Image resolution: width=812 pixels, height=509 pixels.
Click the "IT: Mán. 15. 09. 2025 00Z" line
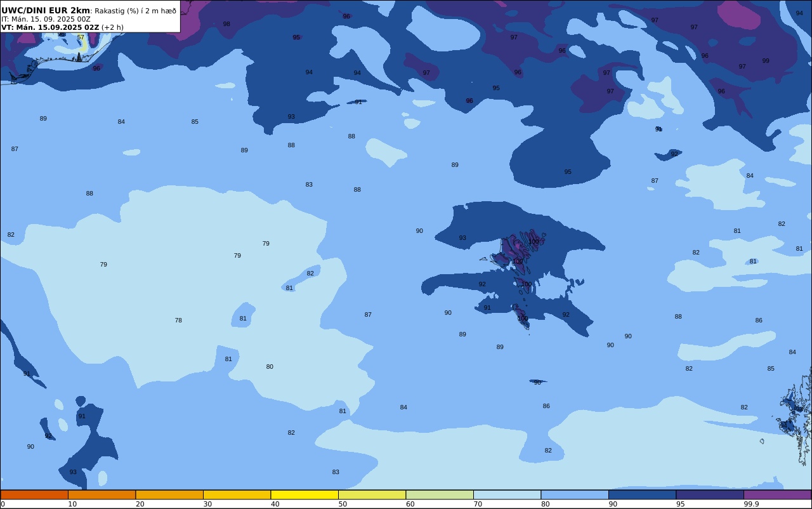click(x=46, y=19)
